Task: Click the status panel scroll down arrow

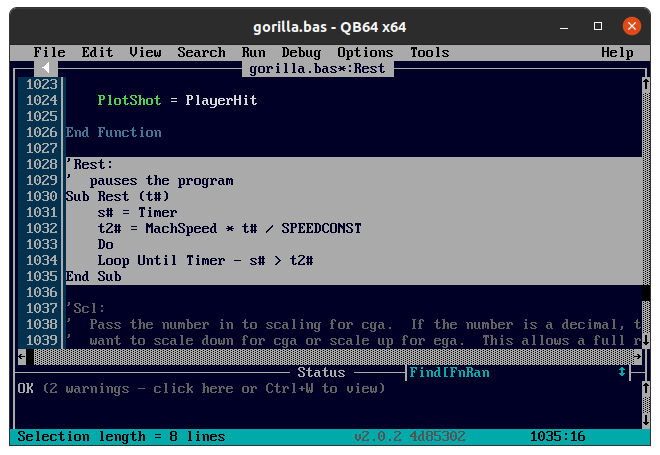Action: pos(646,420)
